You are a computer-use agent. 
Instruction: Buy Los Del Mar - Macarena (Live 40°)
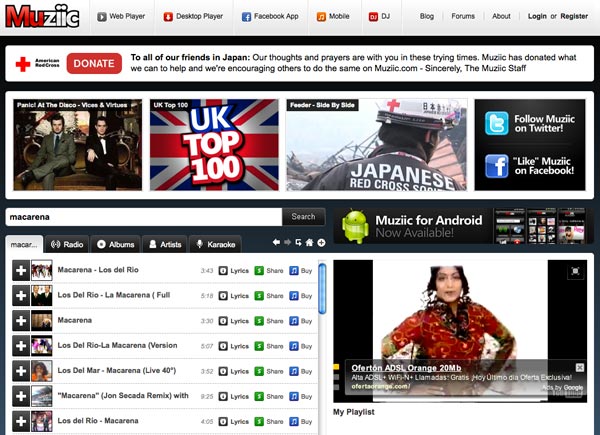click(301, 371)
